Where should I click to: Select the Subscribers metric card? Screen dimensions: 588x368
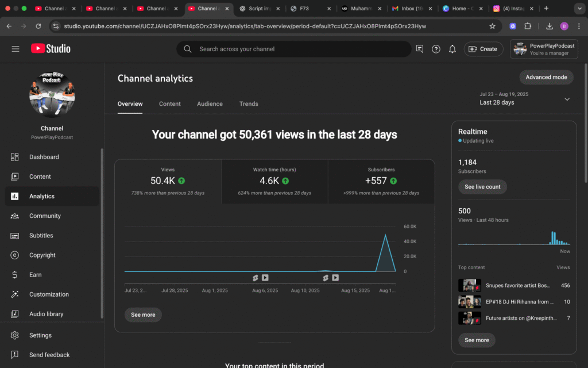pos(381,181)
